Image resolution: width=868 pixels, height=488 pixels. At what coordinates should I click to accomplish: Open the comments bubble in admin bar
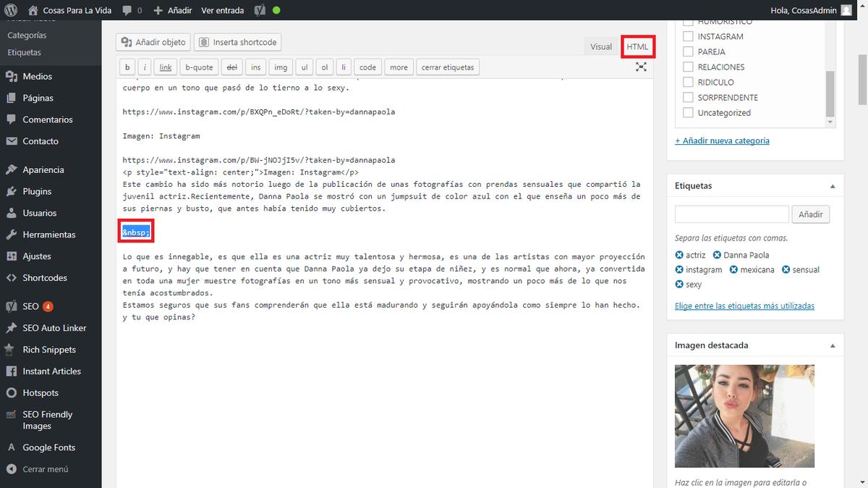click(x=127, y=10)
